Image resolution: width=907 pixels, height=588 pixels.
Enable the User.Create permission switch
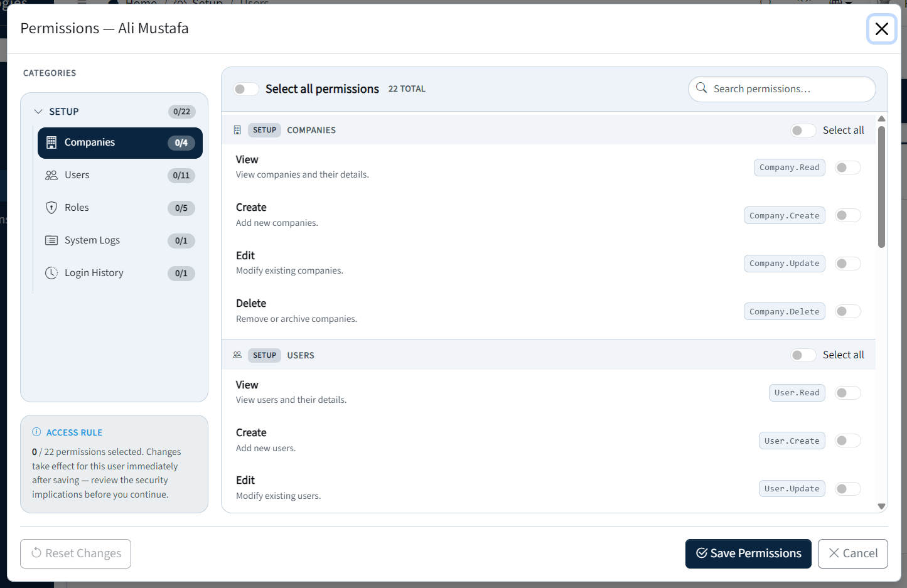[848, 441]
